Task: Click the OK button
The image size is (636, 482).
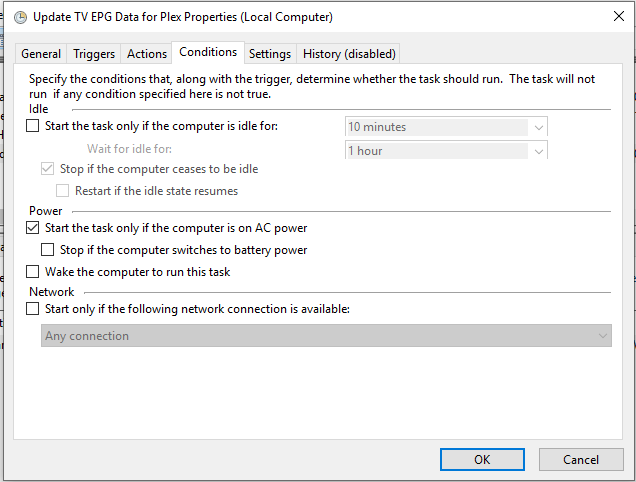Action: point(482,459)
